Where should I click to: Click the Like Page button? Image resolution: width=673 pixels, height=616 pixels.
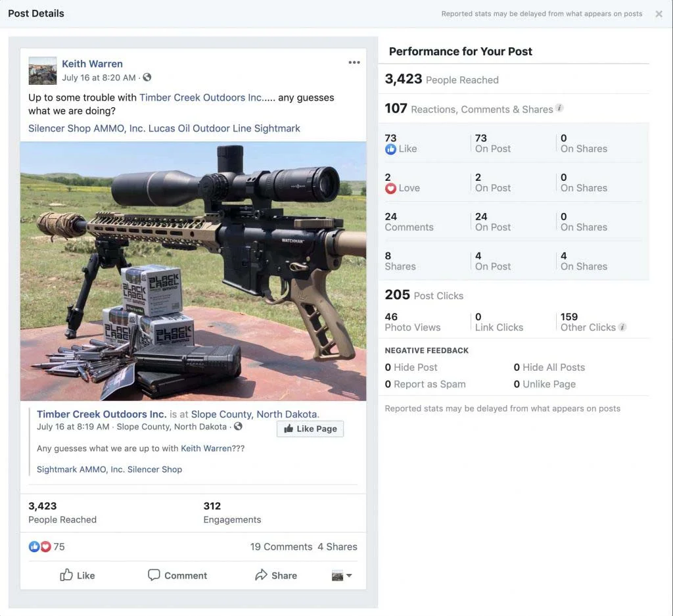(310, 429)
